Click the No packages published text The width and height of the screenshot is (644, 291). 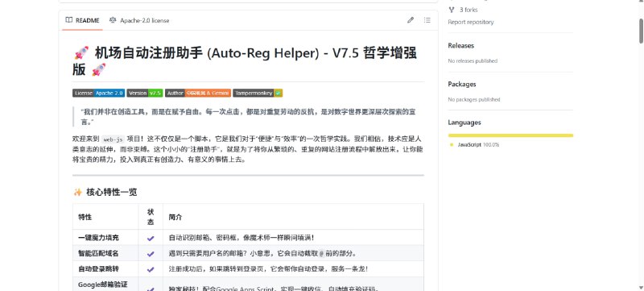(x=474, y=99)
